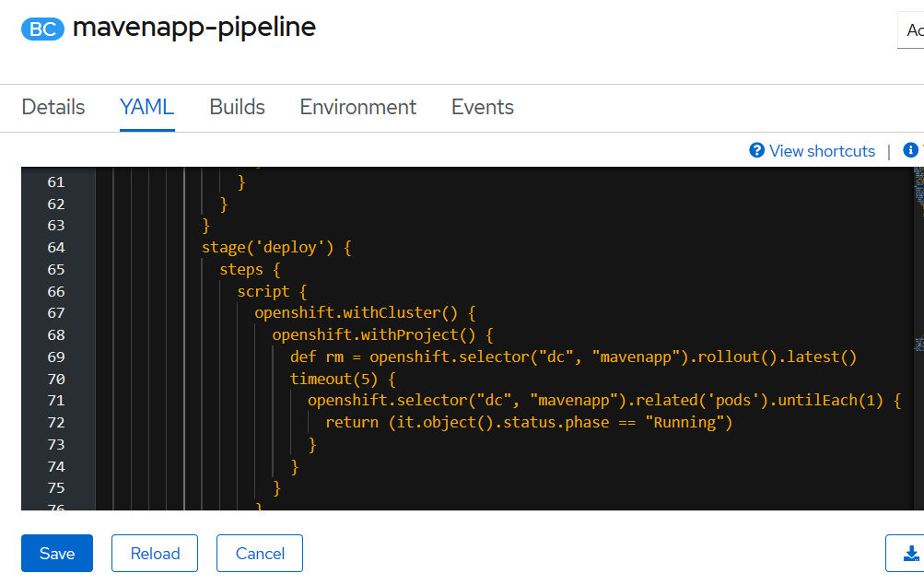Select the YAML tab

pos(146,107)
